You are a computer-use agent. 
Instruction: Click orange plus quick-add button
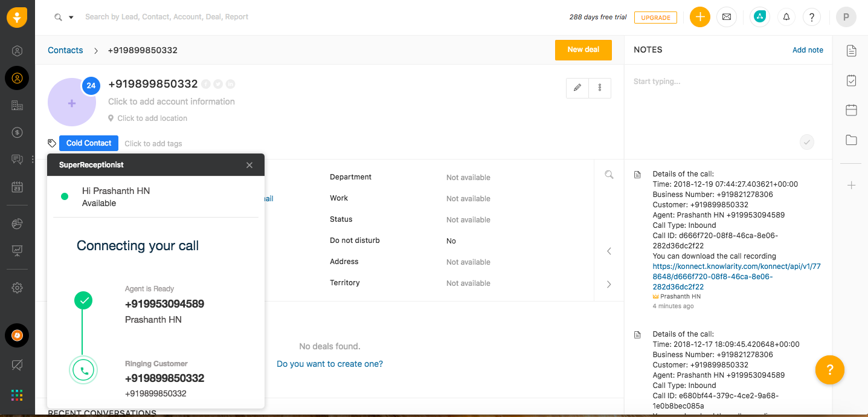[x=699, y=17]
